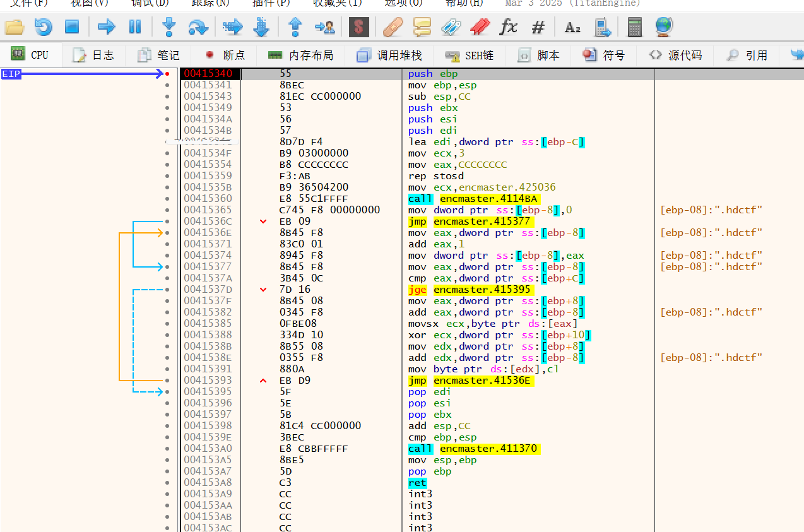Step into the next instruction

point(168,27)
